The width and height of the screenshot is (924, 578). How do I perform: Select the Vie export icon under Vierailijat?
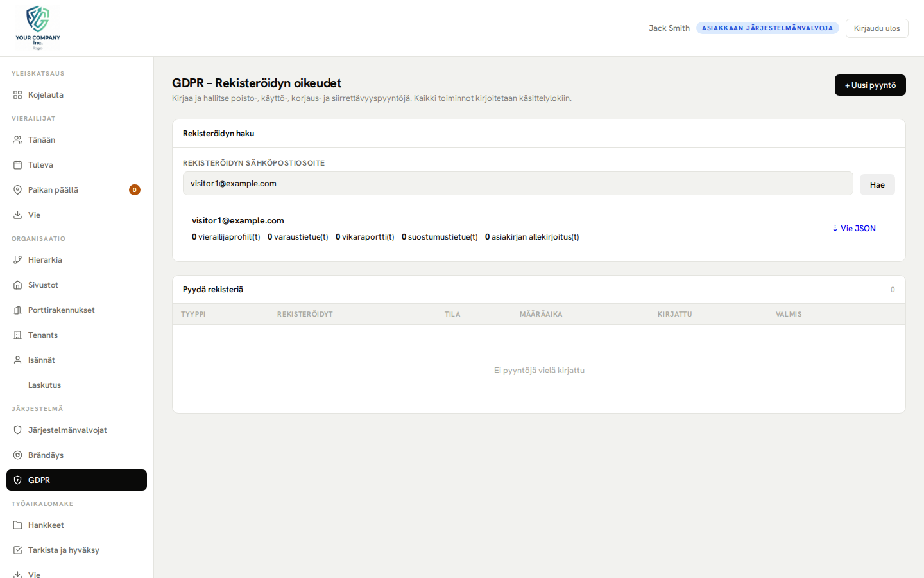coord(17,215)
